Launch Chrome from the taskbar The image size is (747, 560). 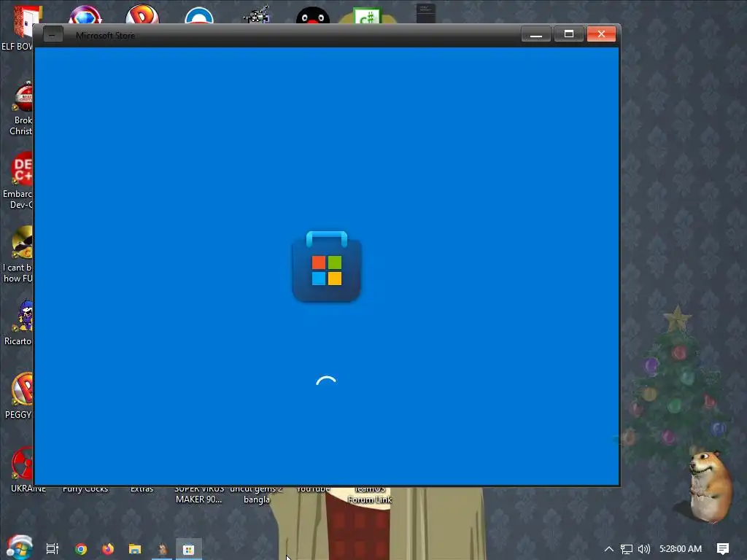point(81,549)
